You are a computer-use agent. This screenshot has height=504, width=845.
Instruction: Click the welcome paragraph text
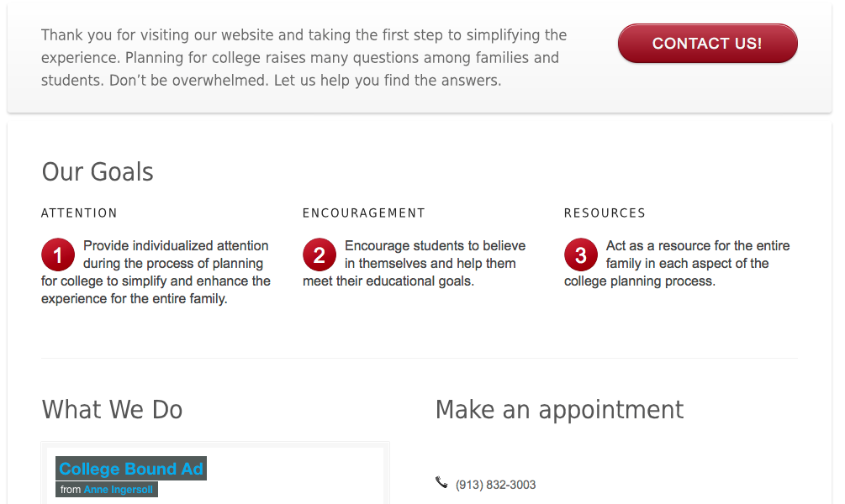(x=304, y=58)
